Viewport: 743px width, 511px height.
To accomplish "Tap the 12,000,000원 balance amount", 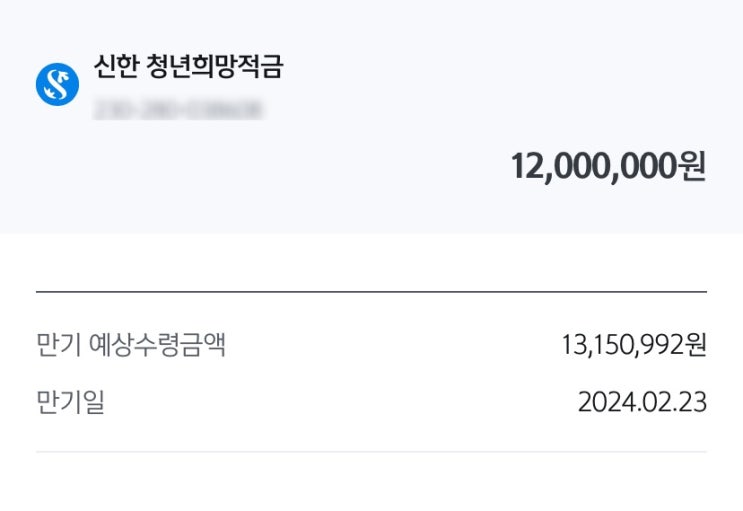I will click(608, 166).
